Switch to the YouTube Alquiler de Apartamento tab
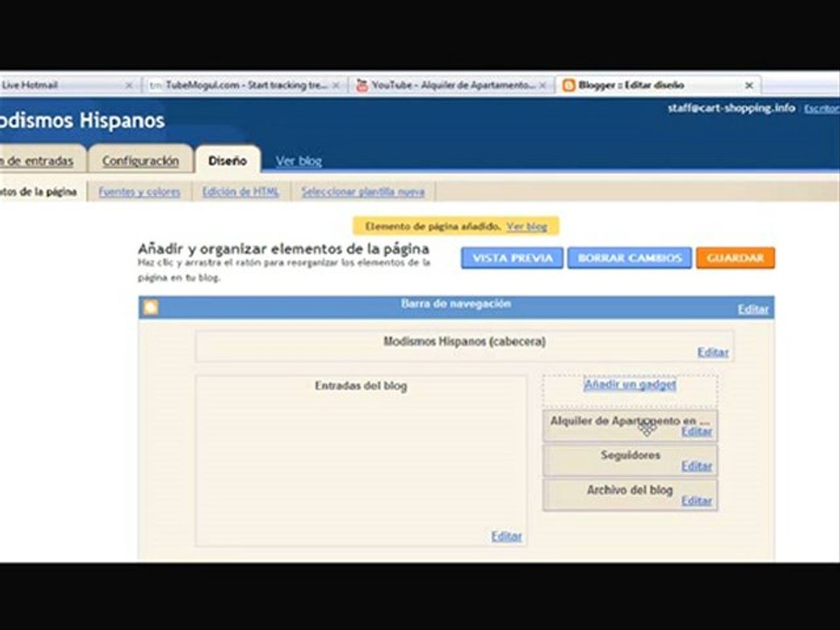 [451, 85]
